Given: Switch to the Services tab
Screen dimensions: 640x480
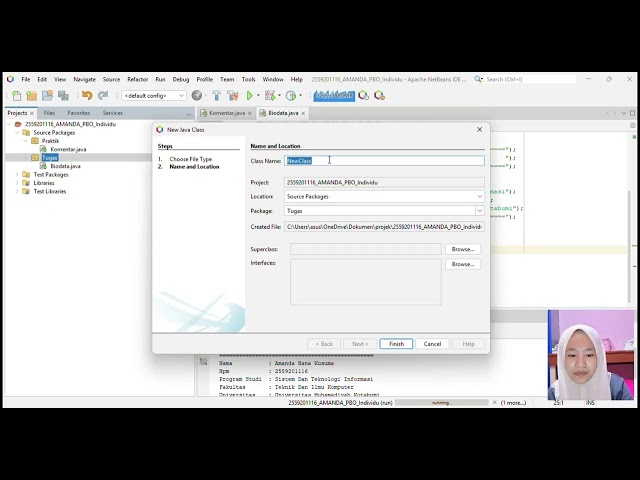Looking at the screenshot, I should tap(113, 113).
